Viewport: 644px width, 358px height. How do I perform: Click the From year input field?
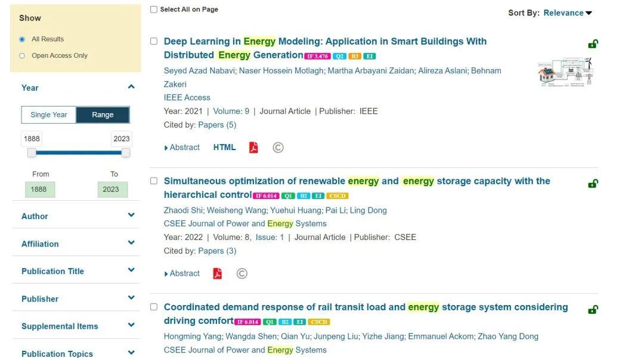[x=39, y=189]
